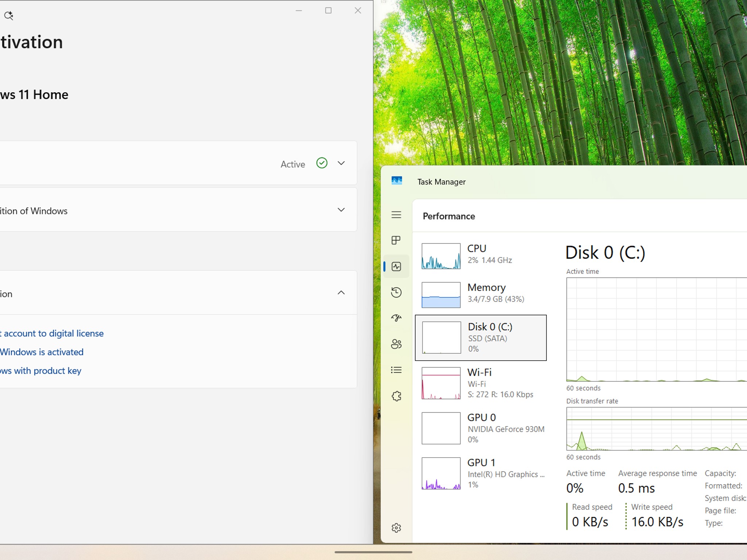Click the green Active checkmark icon
The height and width of the screenshot is (560, 747).
point(322,163)
